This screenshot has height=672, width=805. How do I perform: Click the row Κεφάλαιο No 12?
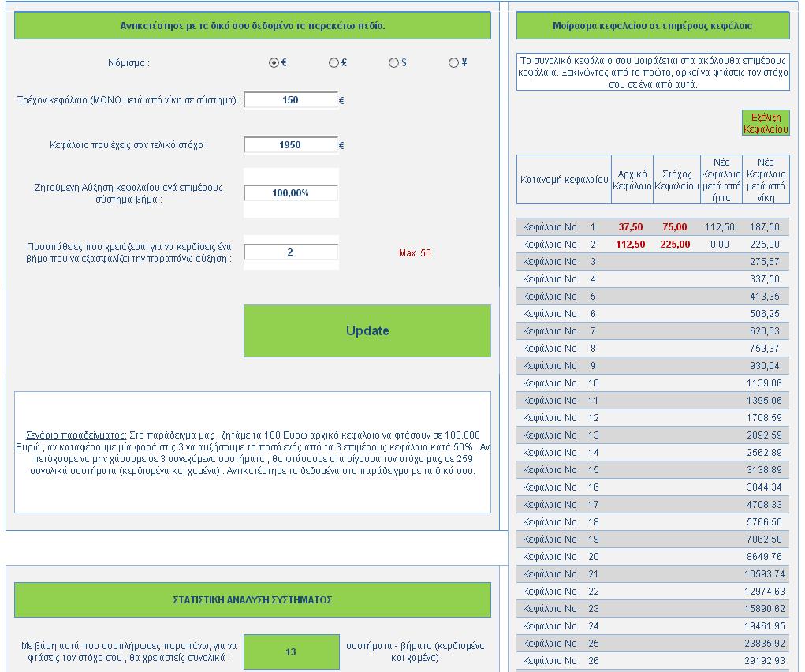tap(653, 418)
